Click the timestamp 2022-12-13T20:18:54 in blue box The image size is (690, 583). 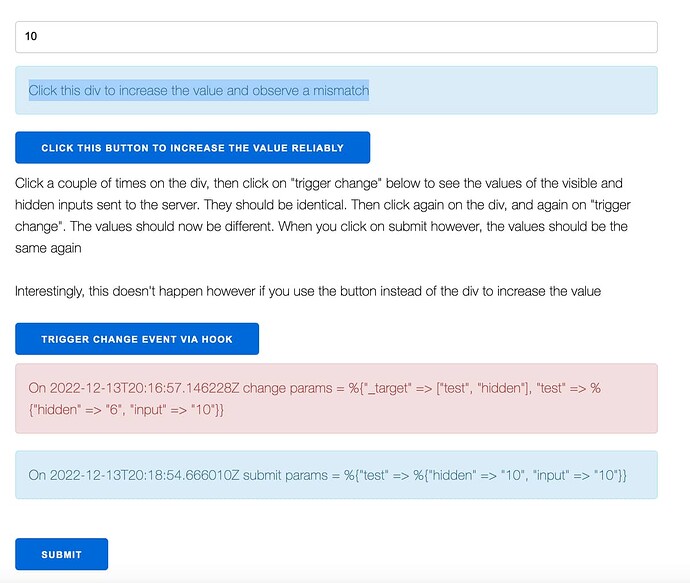pos(144,475)
